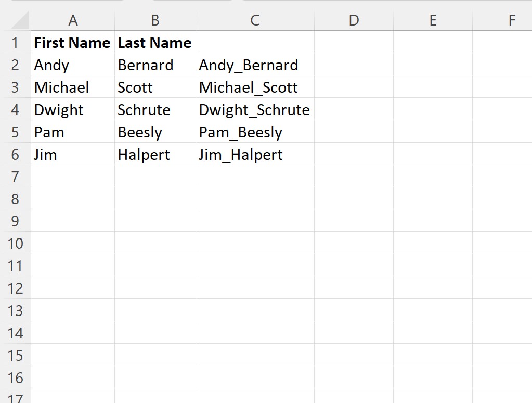Select cell containing 'Andy'
Viewport: 532px width, 403px height.
click(73, 65)
